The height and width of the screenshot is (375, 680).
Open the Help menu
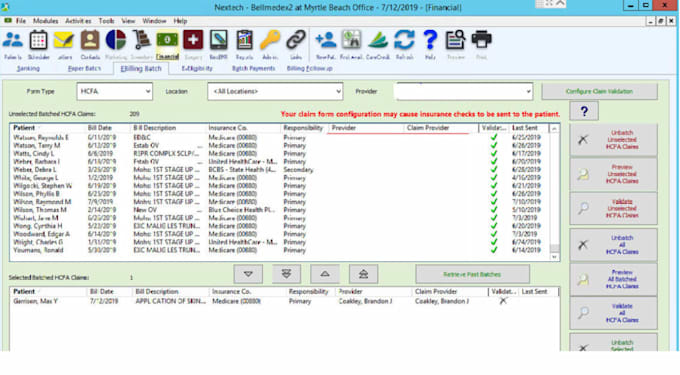(x=180, y=21)
